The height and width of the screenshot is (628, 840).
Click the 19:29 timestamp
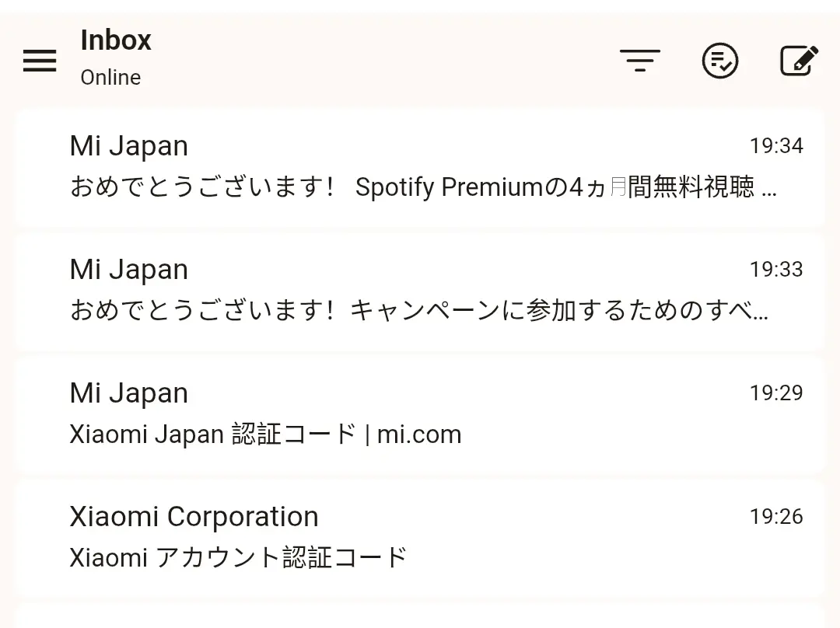pos(776,393)
